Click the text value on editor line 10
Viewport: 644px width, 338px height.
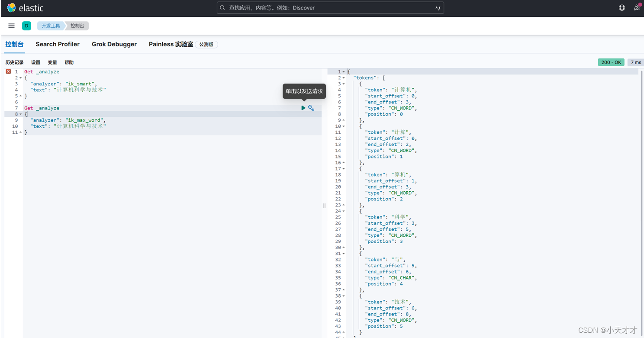coord(80,126)
